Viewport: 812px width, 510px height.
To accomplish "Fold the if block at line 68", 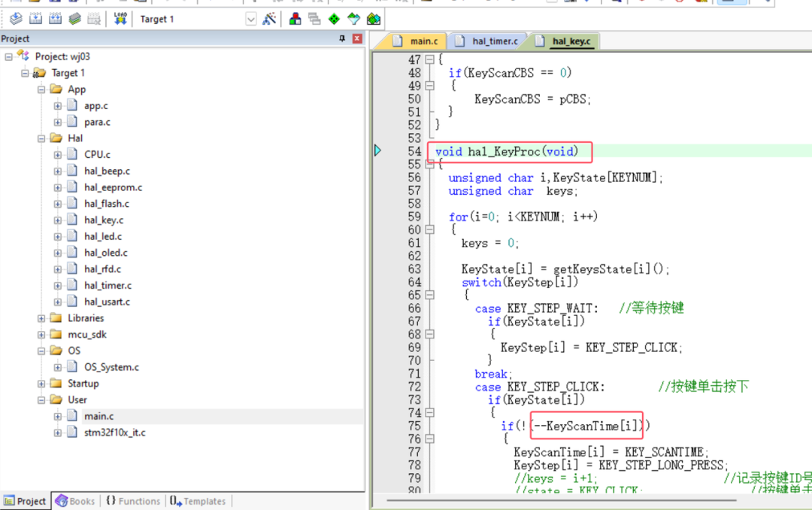I will pyautogui.click(x=429, y=334).
